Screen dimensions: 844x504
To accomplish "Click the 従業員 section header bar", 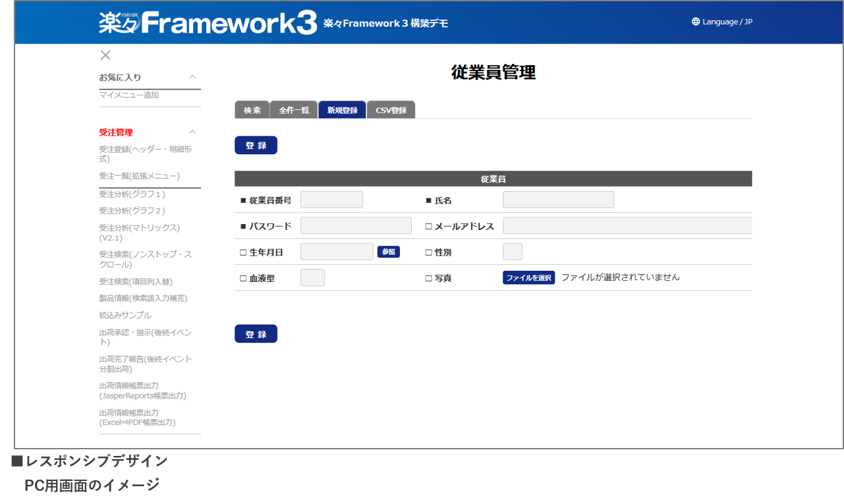I will 493,179.
